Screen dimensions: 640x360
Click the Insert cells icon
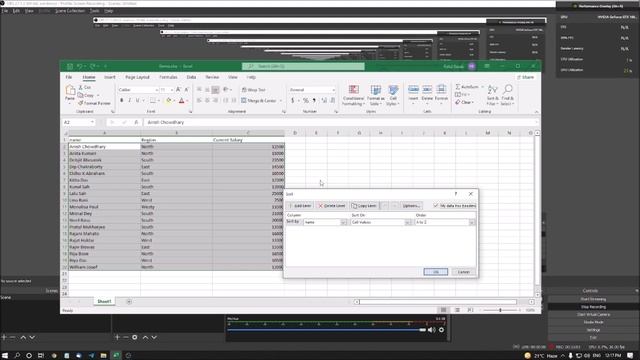click(x=413, y=90)
